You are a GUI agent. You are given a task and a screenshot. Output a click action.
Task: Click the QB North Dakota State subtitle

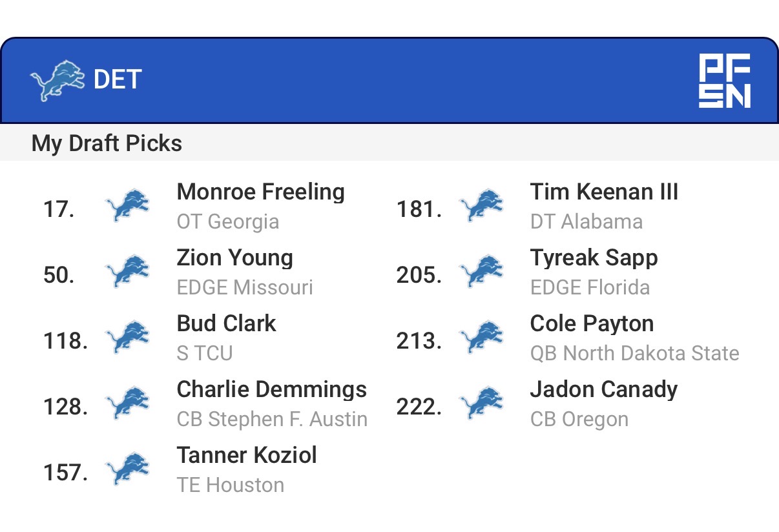tap(634, 354)
